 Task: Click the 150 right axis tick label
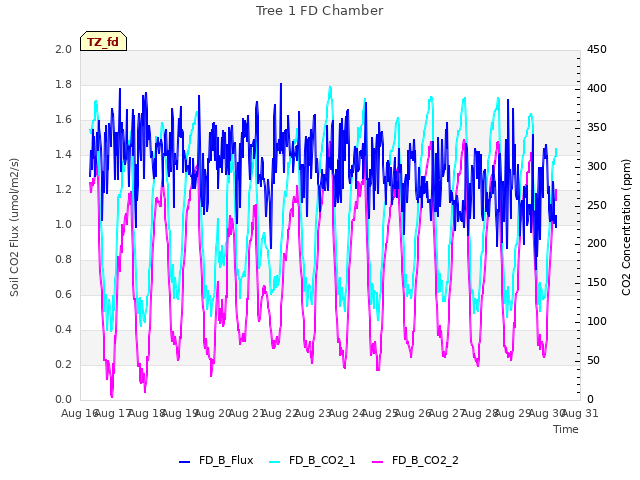point(597,283)
